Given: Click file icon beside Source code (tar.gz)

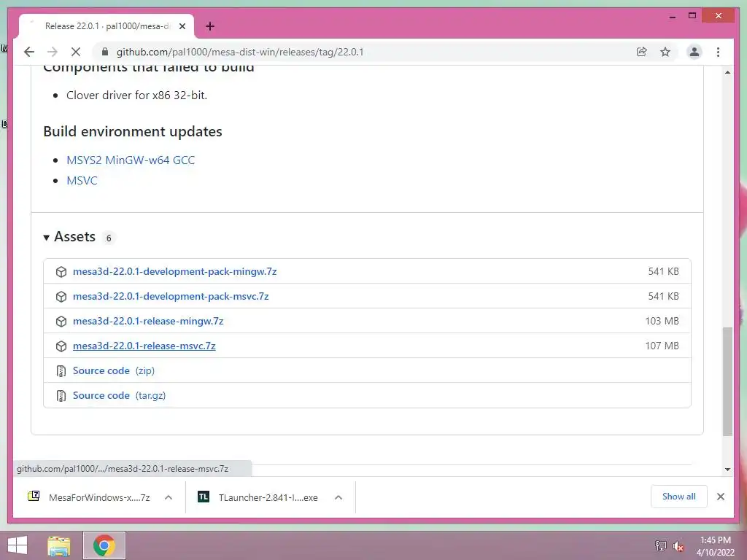Looking at the screenshot, I should 61,396.
